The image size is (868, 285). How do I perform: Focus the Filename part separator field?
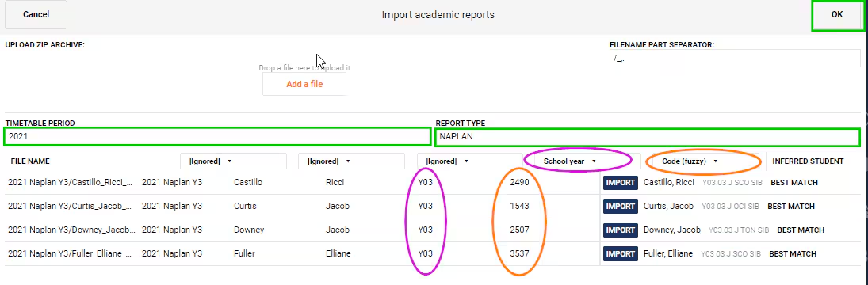[735, 58]
